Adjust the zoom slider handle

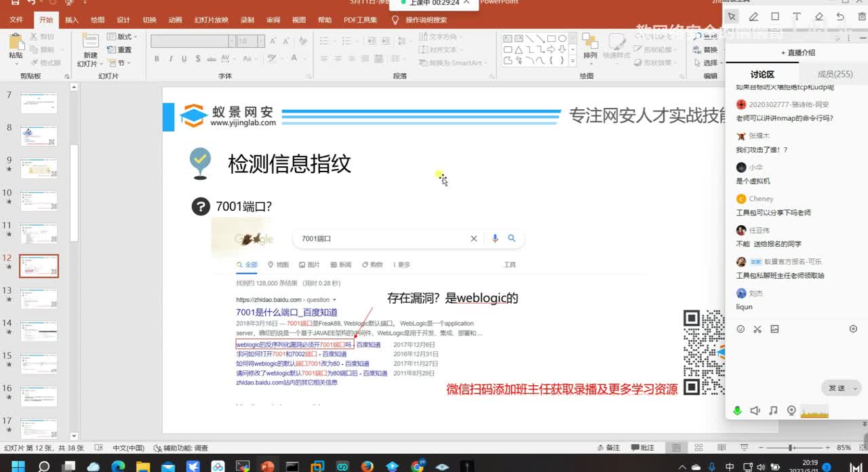(791, 448)
